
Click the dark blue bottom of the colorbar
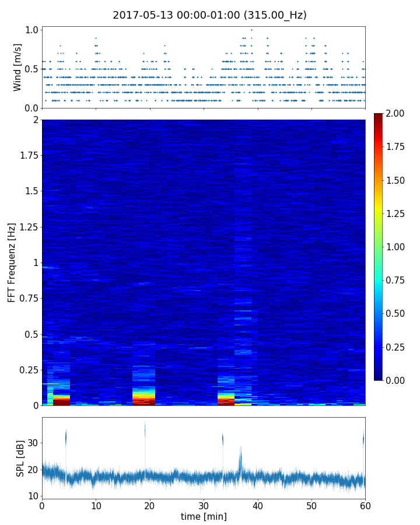pyautogui.click(x=379, y=377)
